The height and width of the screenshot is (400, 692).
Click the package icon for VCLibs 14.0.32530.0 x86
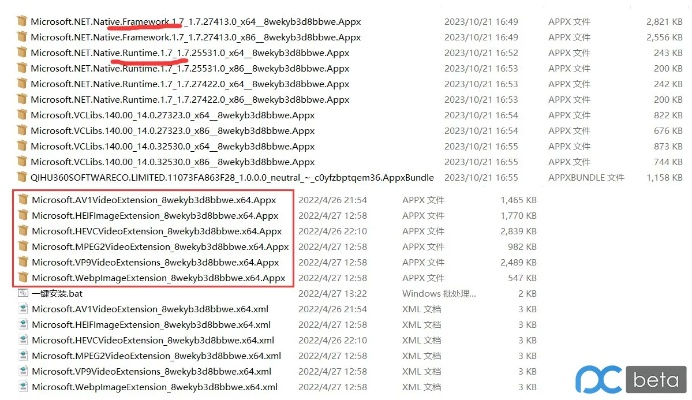(21, 162)
